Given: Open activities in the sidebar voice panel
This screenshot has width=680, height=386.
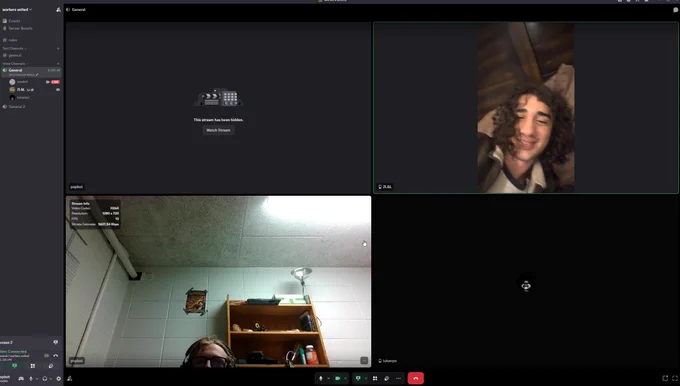Looking at the screenshot, I should point(33,366).
